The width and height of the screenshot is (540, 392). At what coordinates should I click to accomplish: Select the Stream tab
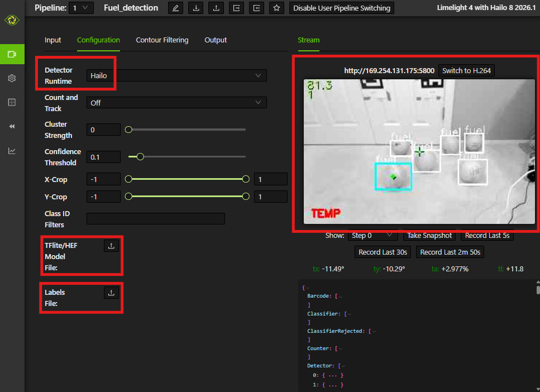309,40
